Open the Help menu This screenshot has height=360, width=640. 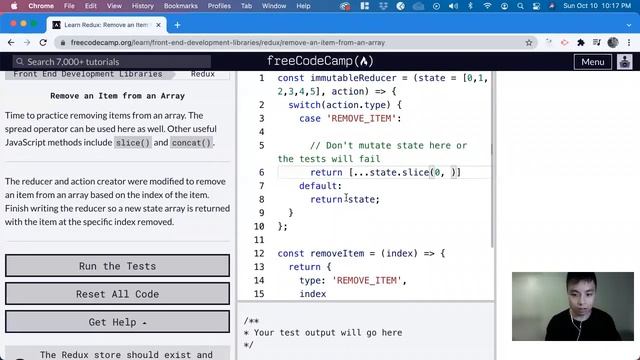click(303, 6)
